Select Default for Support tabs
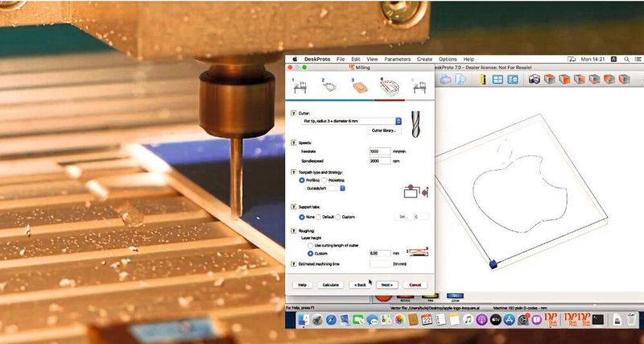The height and width of the screenshot is (344, 644). [x=319, y=217]
